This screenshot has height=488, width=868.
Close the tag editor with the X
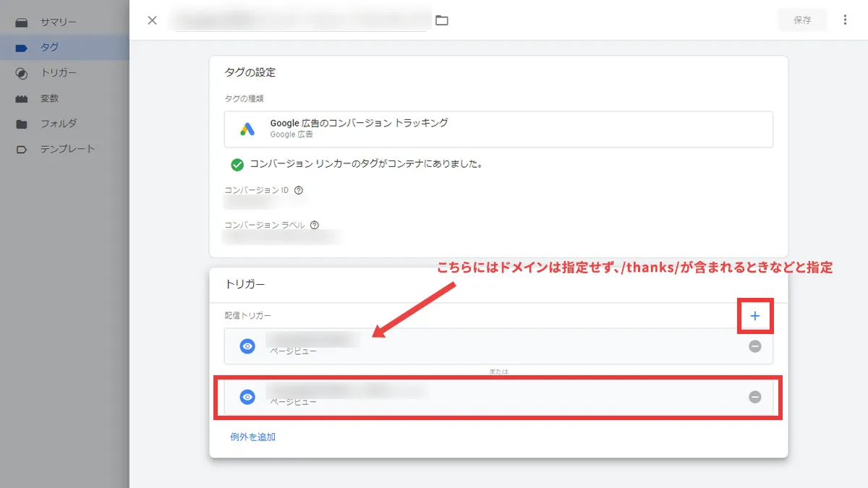[152, 20]
